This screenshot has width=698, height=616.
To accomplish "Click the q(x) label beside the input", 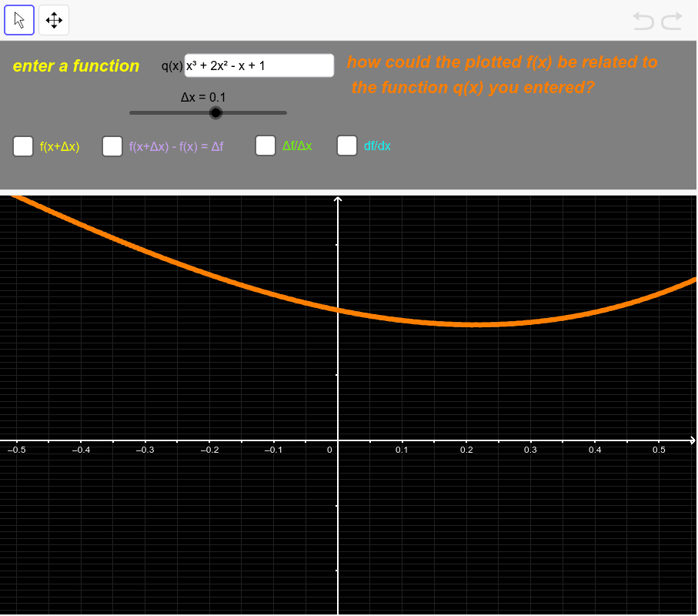I will click(172, 66).
